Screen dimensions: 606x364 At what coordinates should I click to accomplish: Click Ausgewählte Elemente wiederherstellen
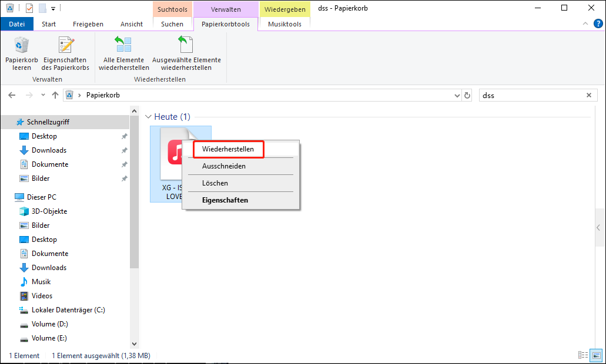coord(187,53)
